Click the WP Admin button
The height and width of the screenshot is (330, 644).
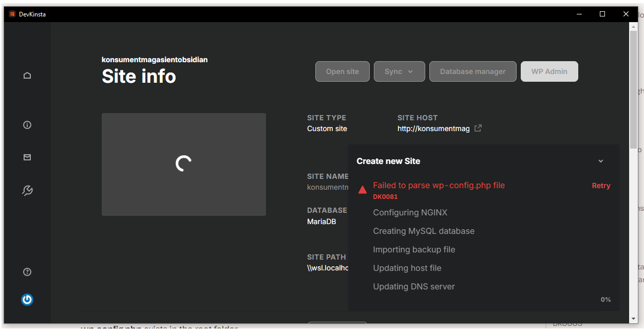click(549, 71)
